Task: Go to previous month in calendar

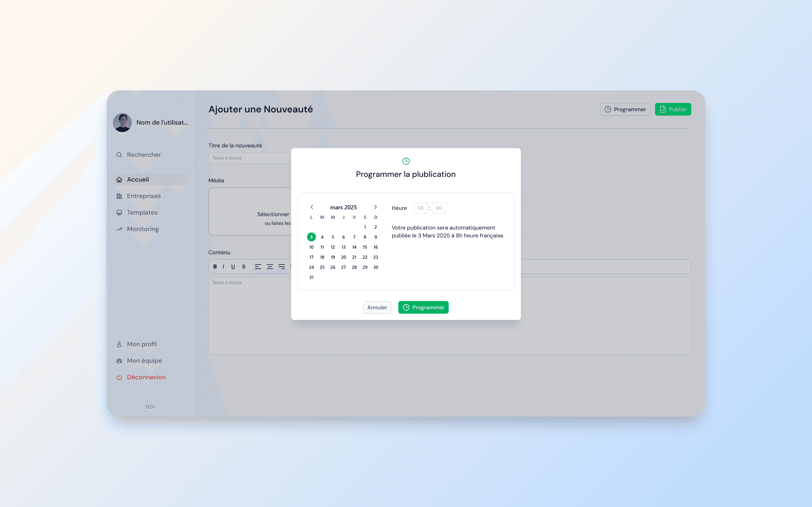Action: click(312, 207)
